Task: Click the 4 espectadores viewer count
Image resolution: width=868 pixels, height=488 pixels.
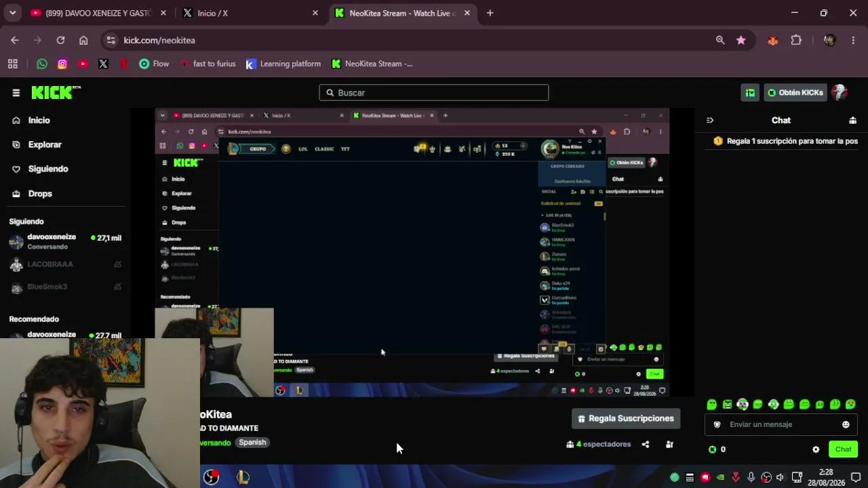Action: (x=599, y=445)
